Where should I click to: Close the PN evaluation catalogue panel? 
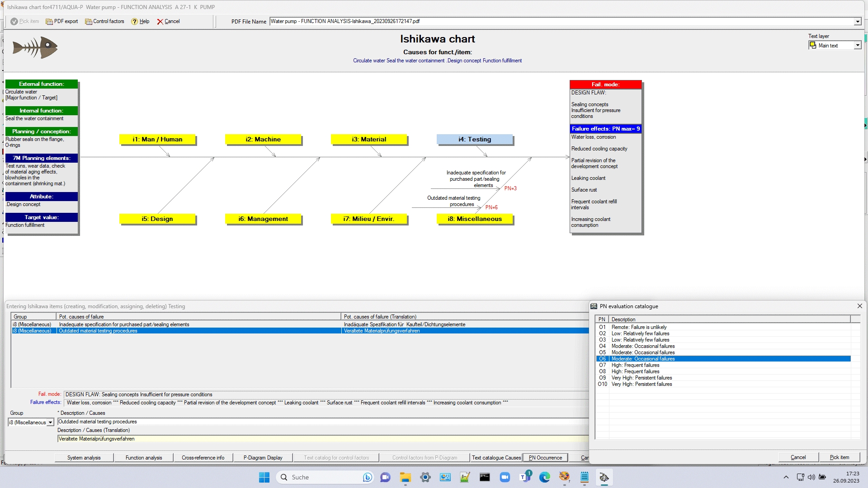859,306
